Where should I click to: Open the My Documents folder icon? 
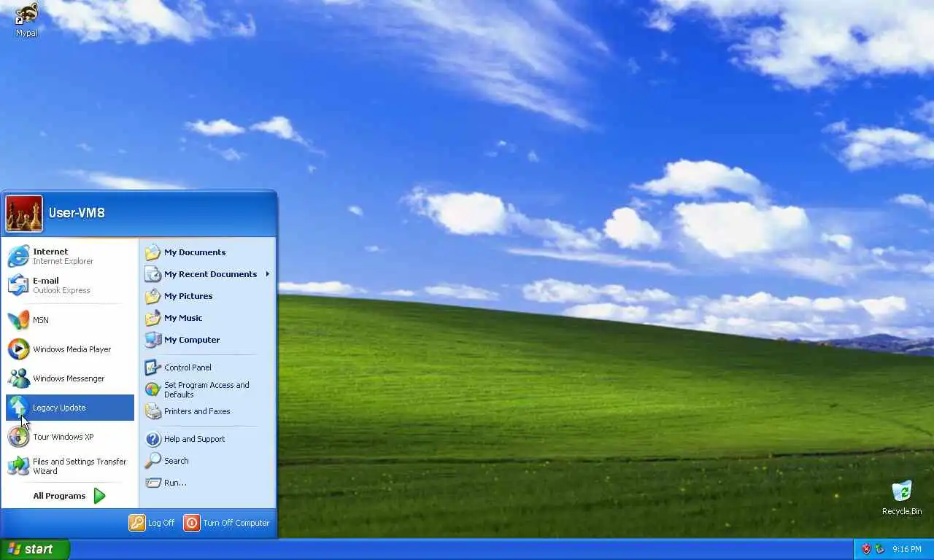coord(153,252)
